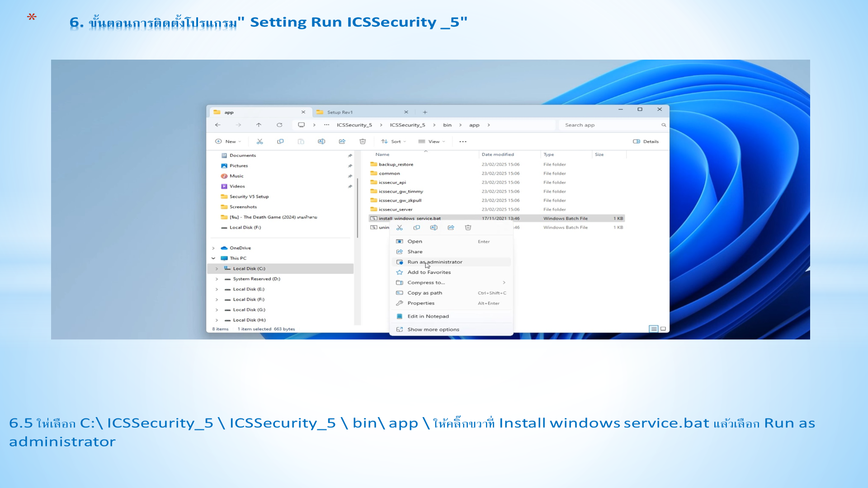This screenshot has width=868, height=488.
Task: Click Share icon in the context menu
Action: (451, 228)
